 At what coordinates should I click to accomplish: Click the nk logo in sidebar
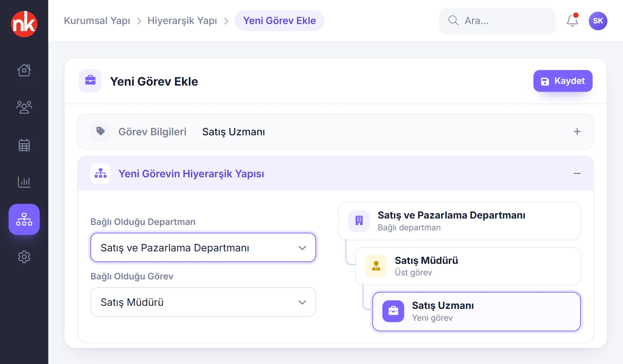[24, 24]
